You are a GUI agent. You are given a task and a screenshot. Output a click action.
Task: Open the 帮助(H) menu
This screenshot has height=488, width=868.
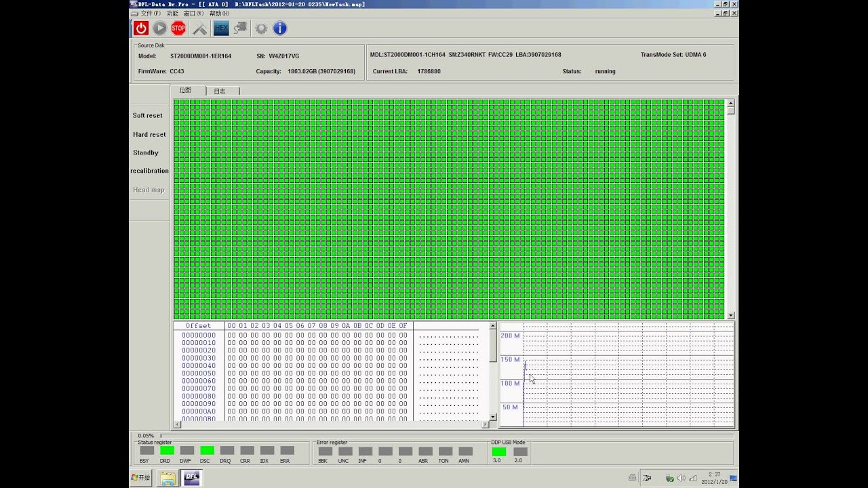(219, 14)
